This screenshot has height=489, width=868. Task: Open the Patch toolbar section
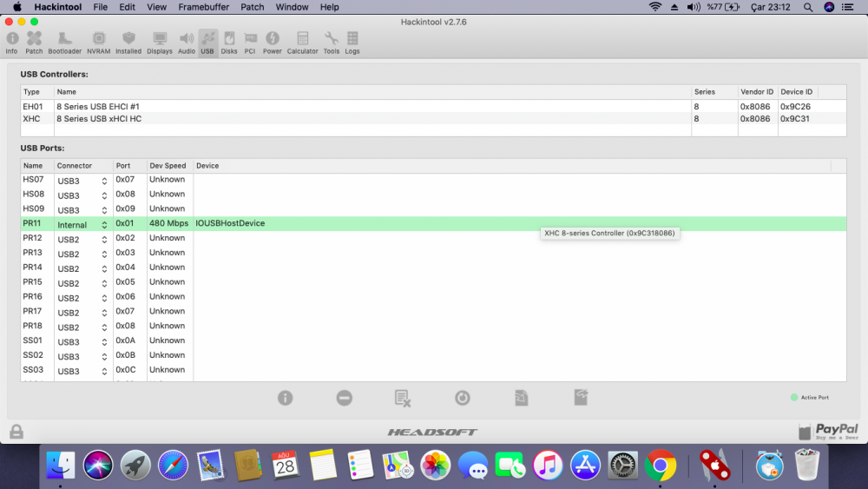point(34,42)
